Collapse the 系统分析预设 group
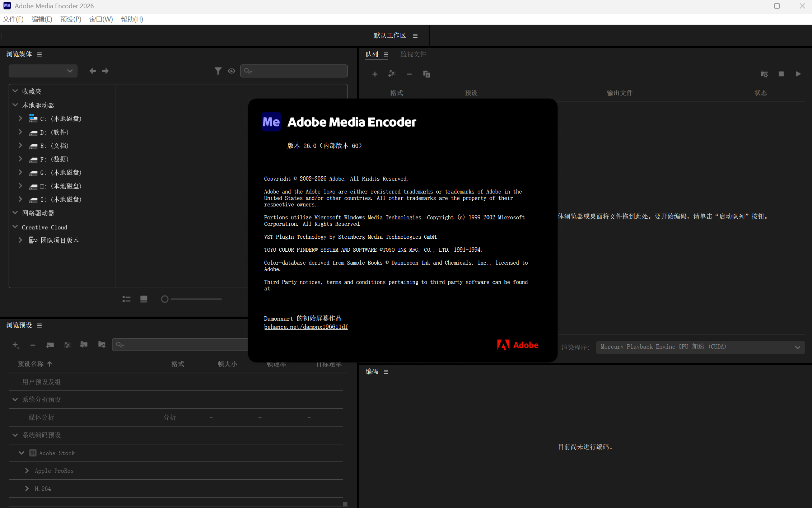 tap(15, 400)
